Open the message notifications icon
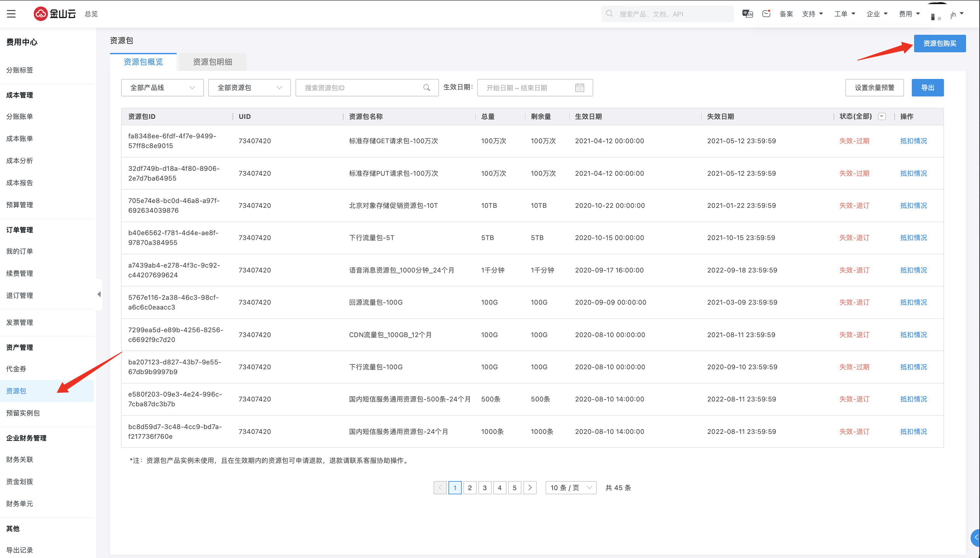 [766, 14]
